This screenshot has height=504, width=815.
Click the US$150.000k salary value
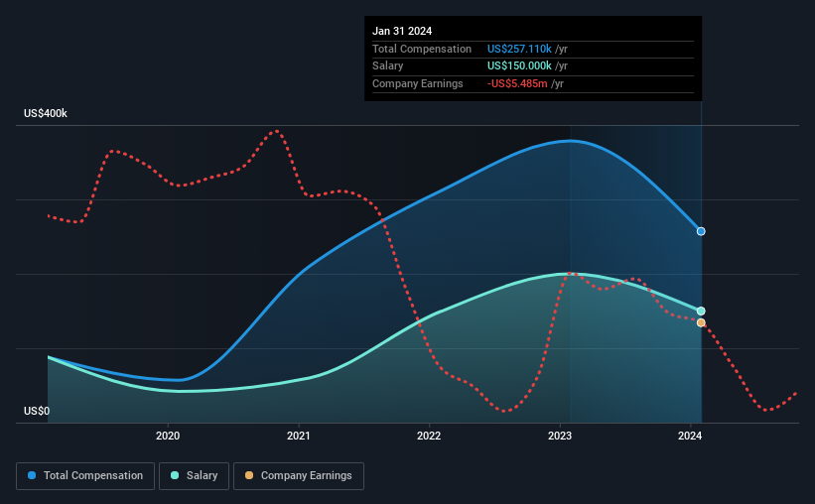pos(519,66)
